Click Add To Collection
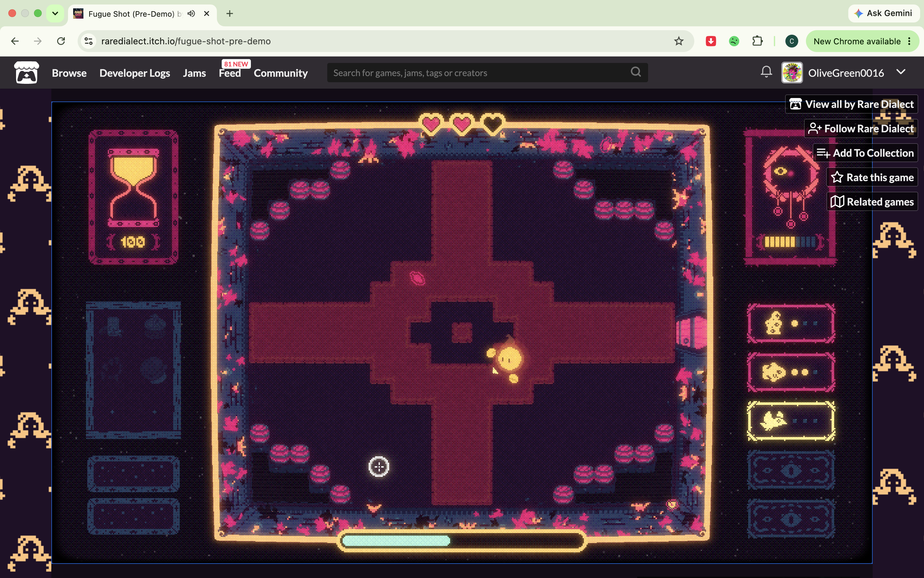Screen dimensions: 924x578 point(865,153)
